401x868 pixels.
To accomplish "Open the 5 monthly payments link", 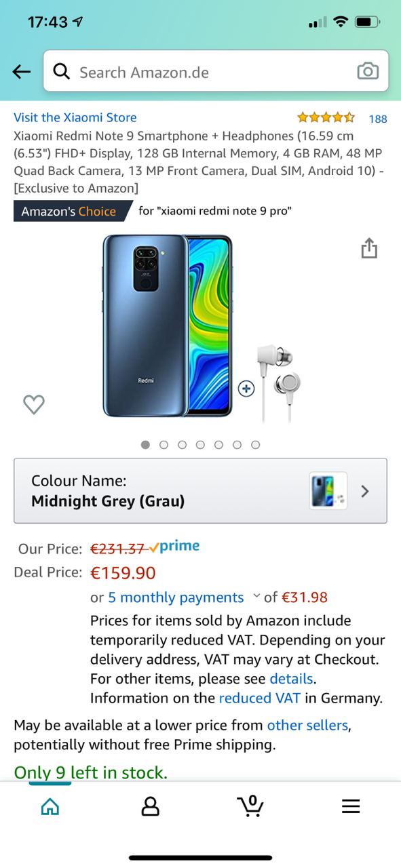I will (x=176, y=597).
